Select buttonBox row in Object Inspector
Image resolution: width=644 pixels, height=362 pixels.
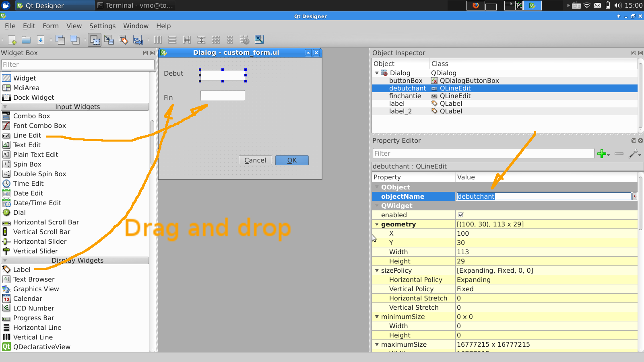pos(505,80)
